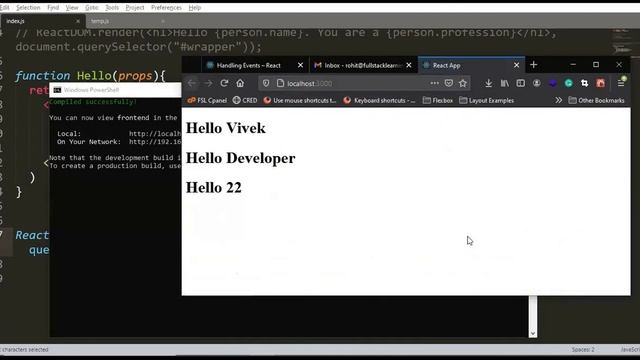
Task: Close the Handling Events – React tab
Action: (300, 65)
